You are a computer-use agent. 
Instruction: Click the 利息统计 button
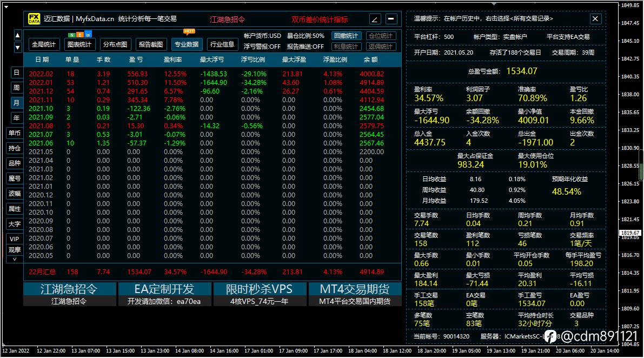point(346,47)
